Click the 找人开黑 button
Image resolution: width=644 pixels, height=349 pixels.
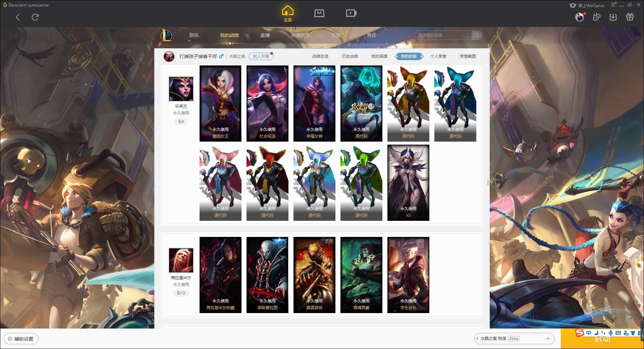pyautogui.click(x=261, y=56)
